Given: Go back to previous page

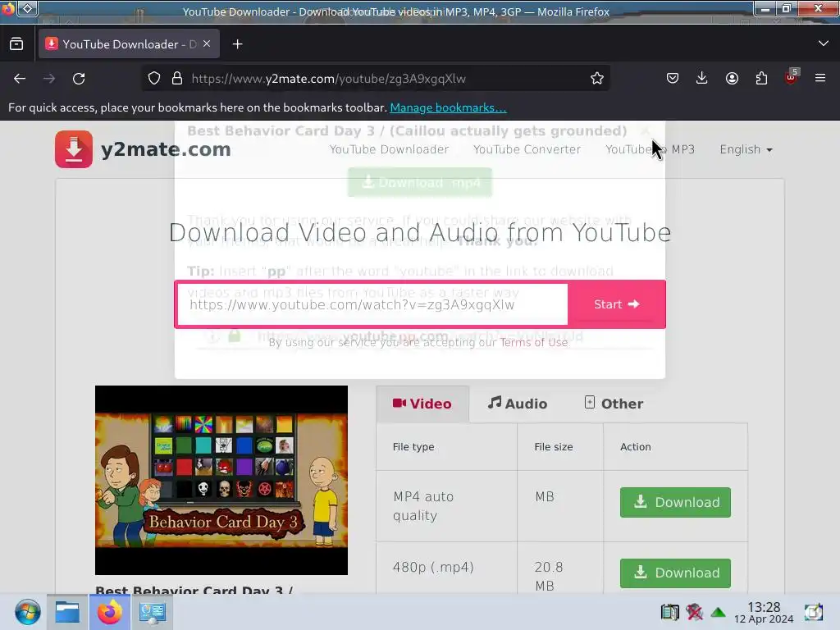Looking at the screenshot, I should (x=20, y=79).
